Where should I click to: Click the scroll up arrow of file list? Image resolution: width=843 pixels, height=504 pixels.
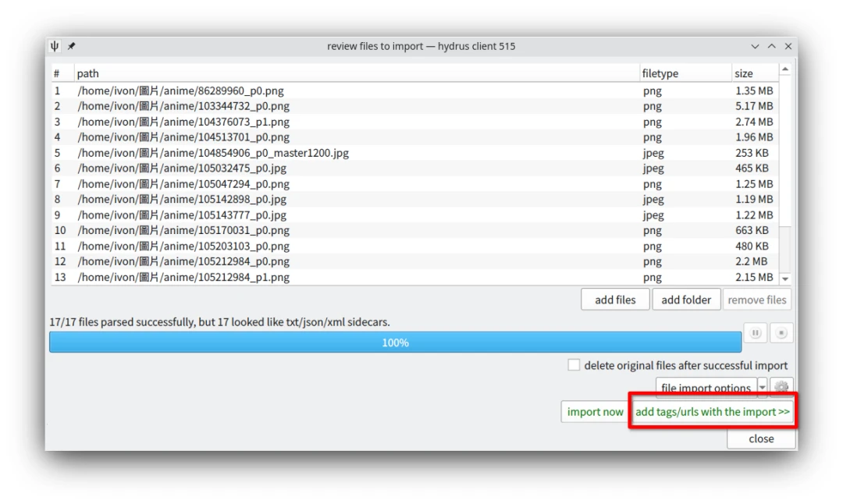[x=785, y=69]
